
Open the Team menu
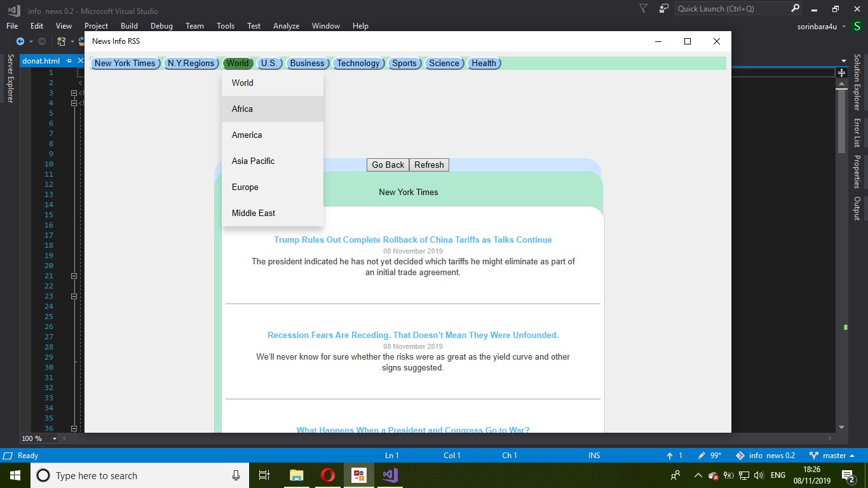[194, 26]
